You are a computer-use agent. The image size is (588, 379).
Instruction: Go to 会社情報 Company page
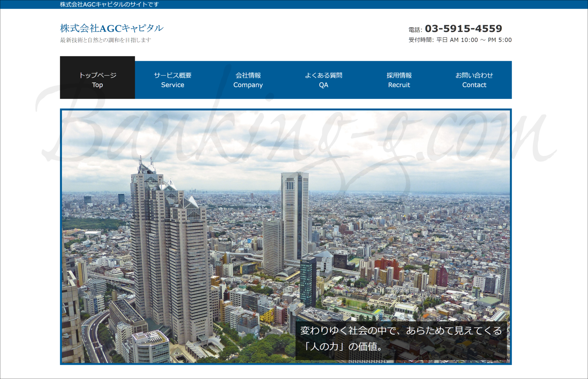click(248, 80)
